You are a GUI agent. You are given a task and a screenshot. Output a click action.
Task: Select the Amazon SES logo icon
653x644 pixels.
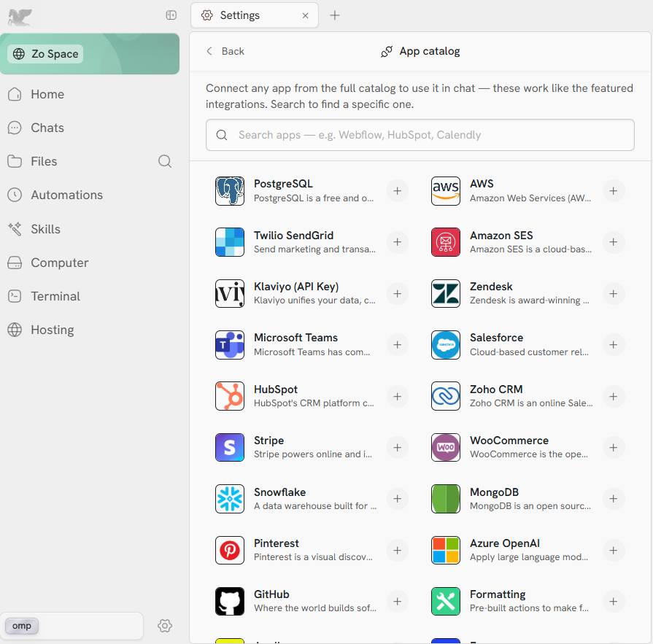click(446, 242)
